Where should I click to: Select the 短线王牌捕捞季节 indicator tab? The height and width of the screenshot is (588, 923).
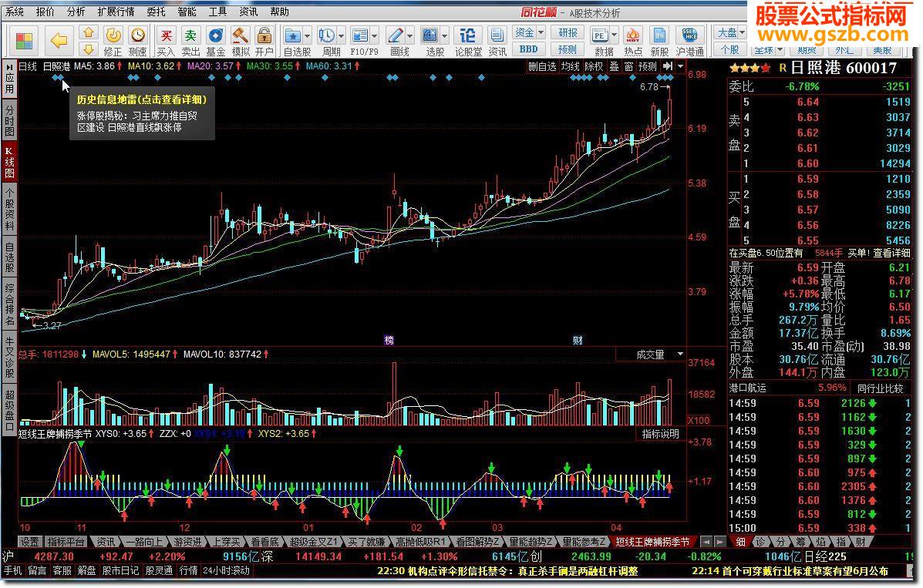653,542
